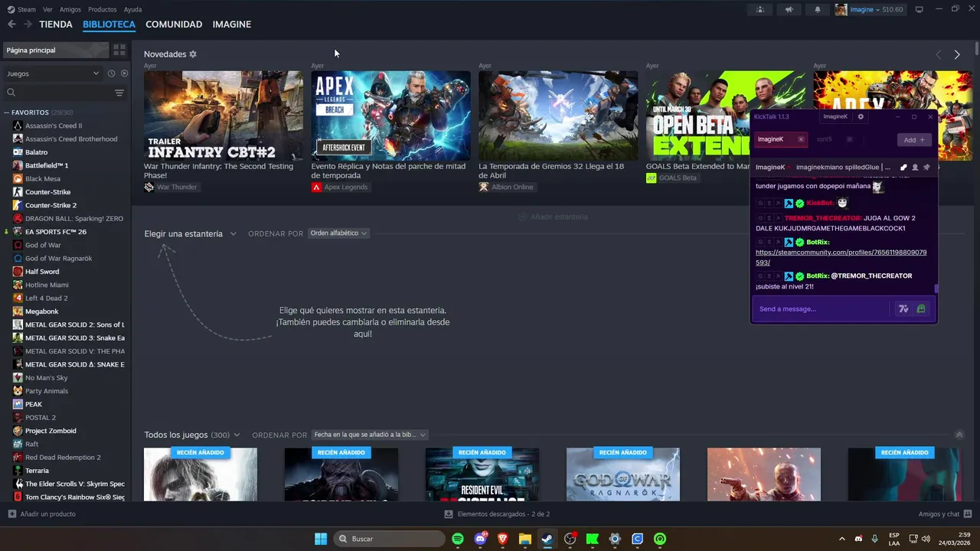Open Steam friends icon in title bar
980x551 pixels.
759,10
